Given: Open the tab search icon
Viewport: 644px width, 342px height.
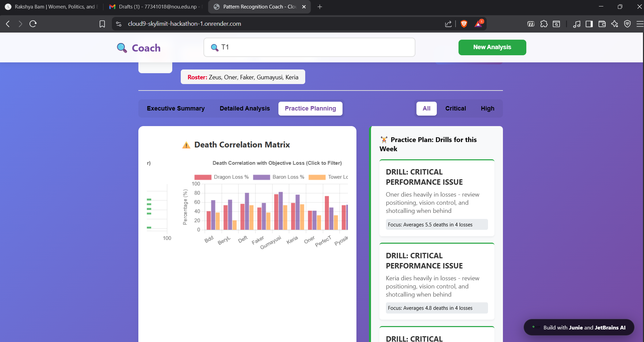Looking at the screenshot, I should (557, 24).
